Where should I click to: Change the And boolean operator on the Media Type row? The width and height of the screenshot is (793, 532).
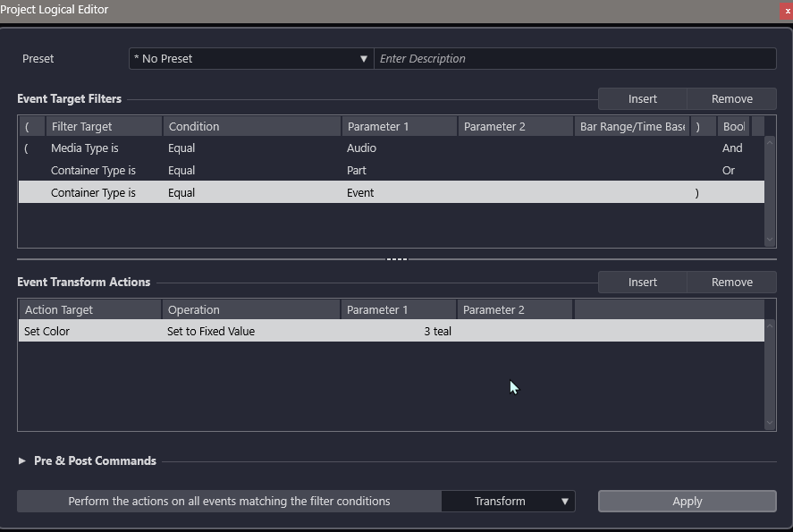[732, 148]
